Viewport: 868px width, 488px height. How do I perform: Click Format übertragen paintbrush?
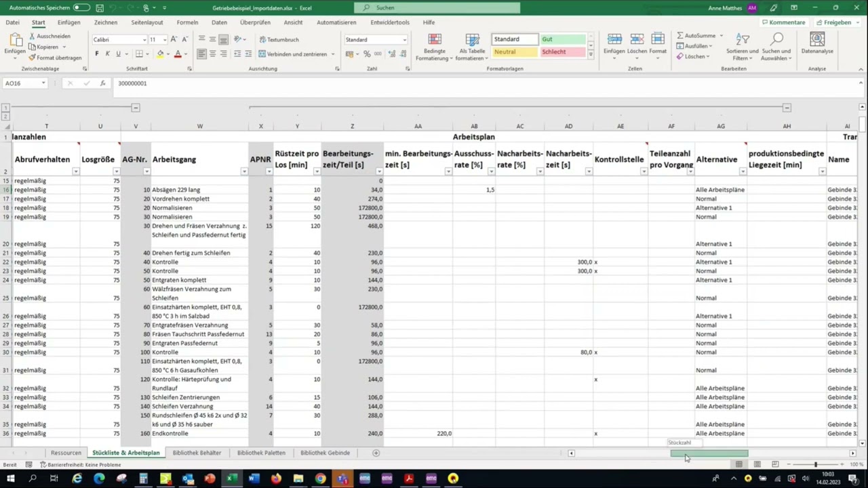coord(32,58)
